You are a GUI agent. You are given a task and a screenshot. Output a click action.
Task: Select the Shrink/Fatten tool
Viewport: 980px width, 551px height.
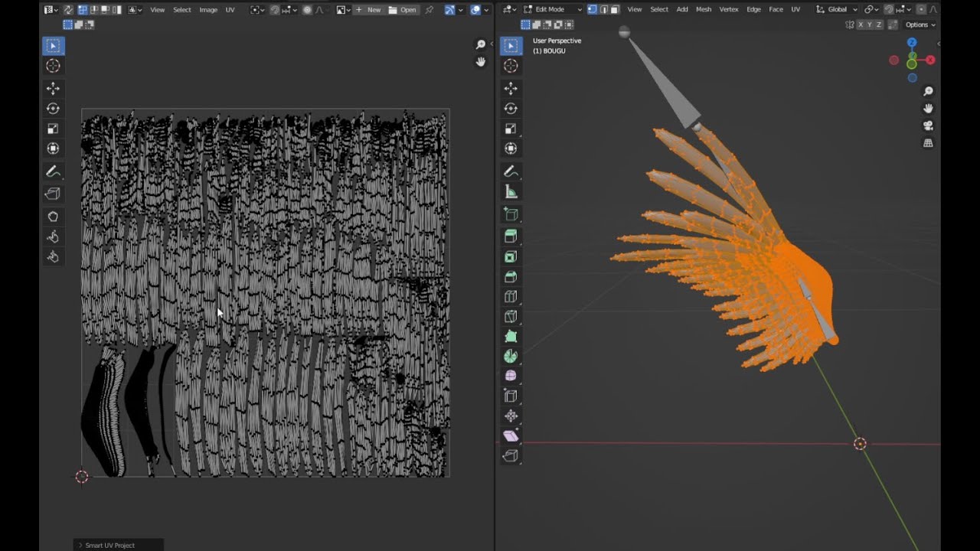click(x=511, y=416)
